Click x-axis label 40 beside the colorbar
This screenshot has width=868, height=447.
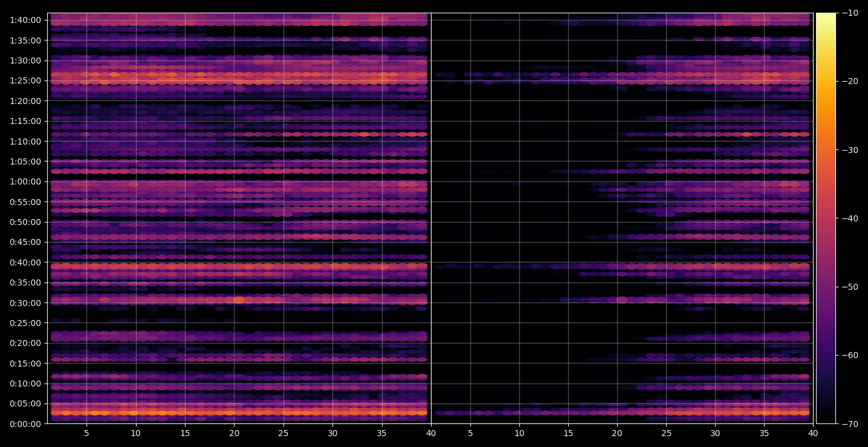814,434
